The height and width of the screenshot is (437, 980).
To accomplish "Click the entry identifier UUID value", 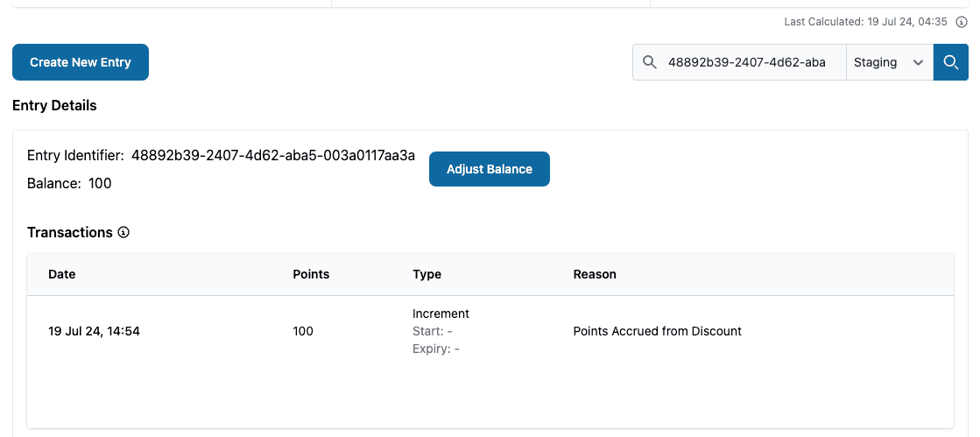I will click(273, 156).
